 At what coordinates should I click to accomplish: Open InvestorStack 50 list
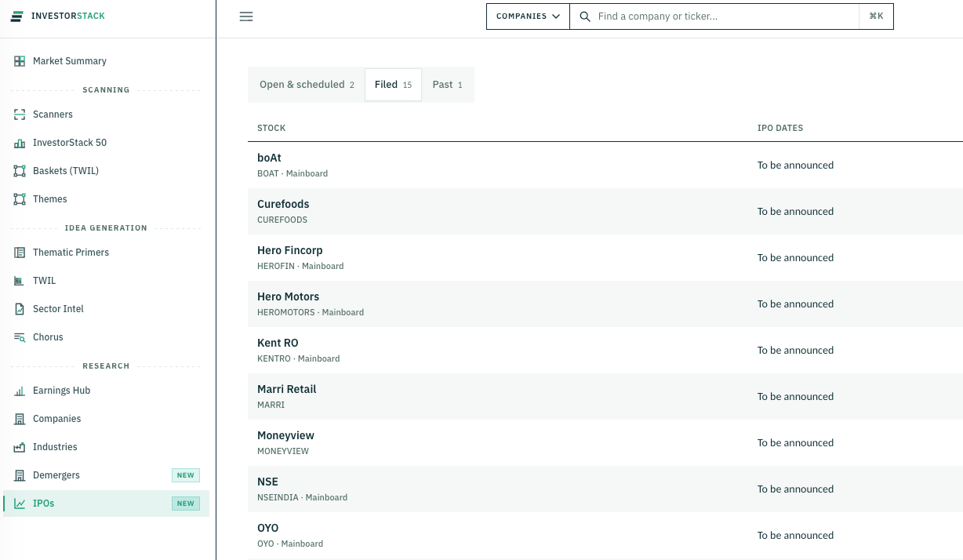point(107,143)
